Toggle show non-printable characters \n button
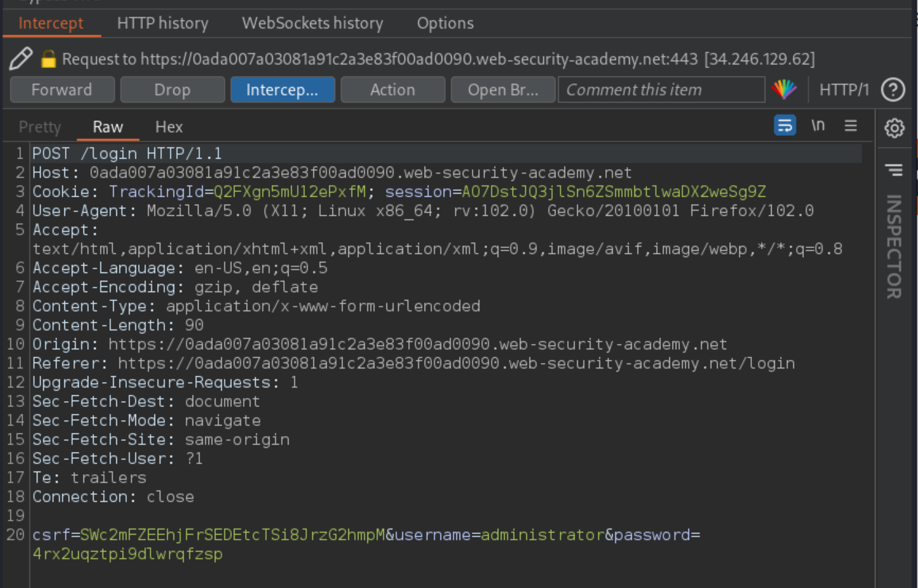 818,126
